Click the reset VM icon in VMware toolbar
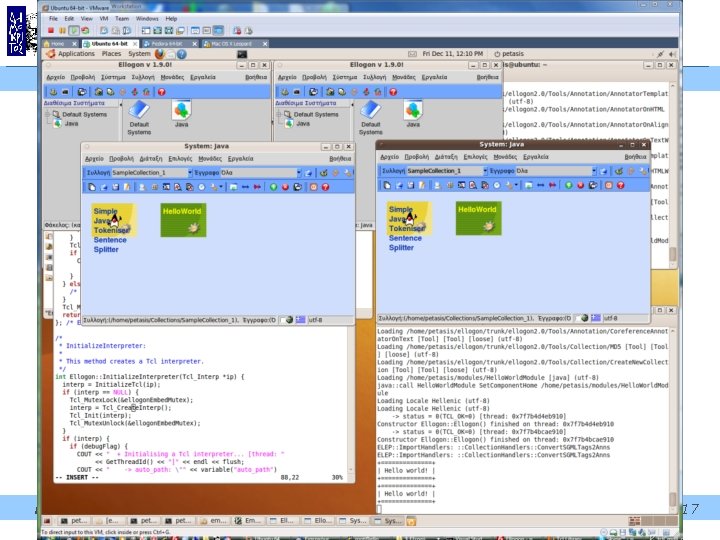 (85, 30)
